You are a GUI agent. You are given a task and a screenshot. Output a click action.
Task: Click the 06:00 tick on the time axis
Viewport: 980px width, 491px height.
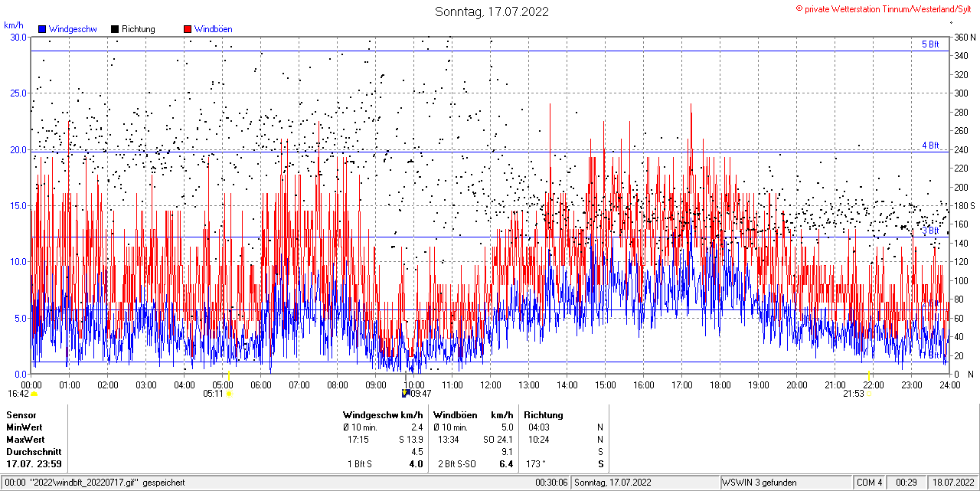tap(261, 385)
